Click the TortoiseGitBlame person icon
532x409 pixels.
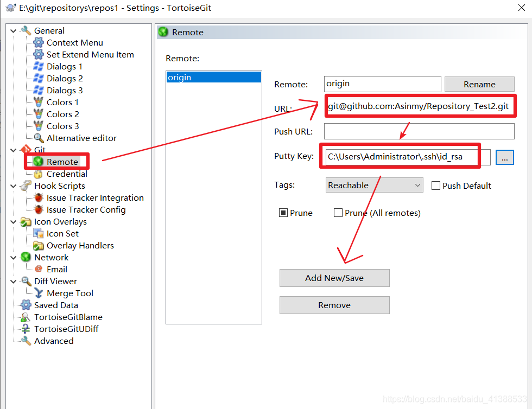26,317
